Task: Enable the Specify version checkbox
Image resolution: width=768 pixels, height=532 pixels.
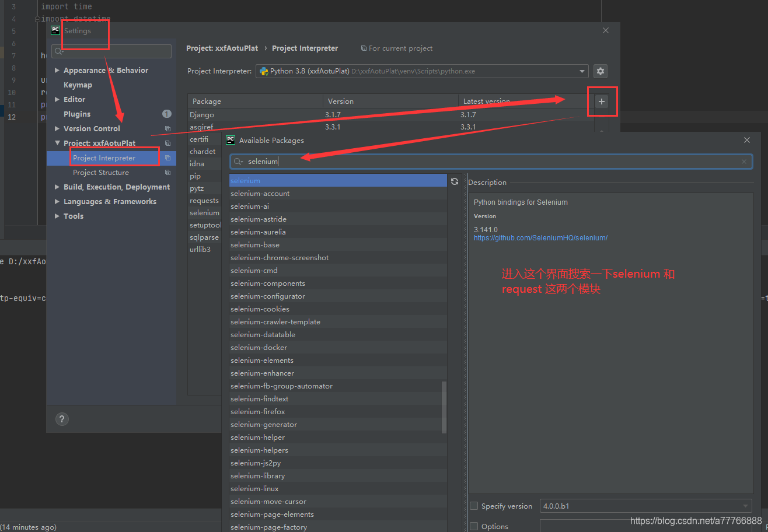Action: [474, 506]
